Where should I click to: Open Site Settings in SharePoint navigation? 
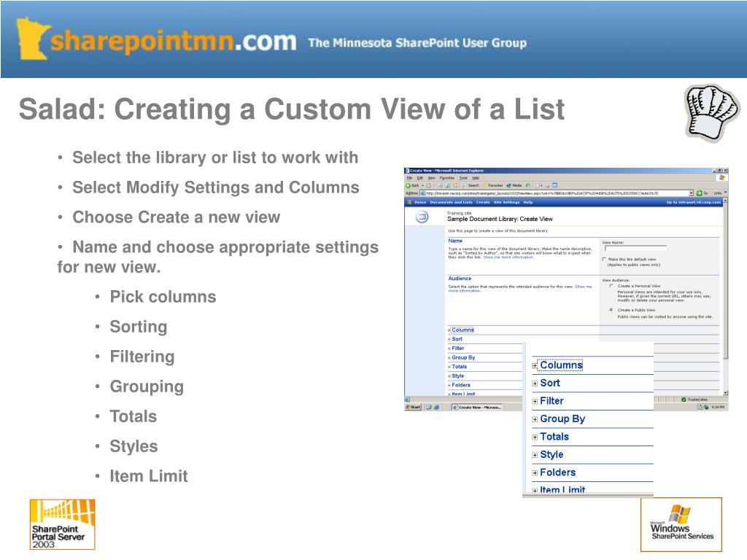coord(507,203)
